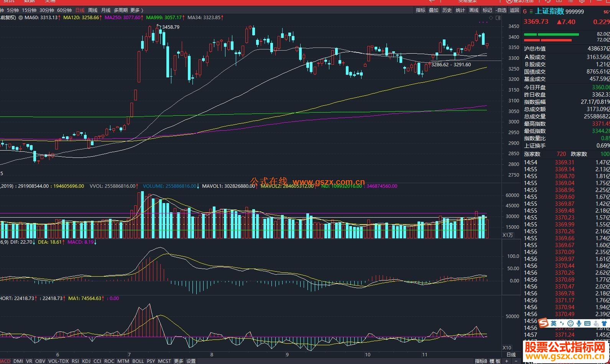Select the KDJ indicator tab
This screenshot has height=364, width=610.
(x=86, y=361)
